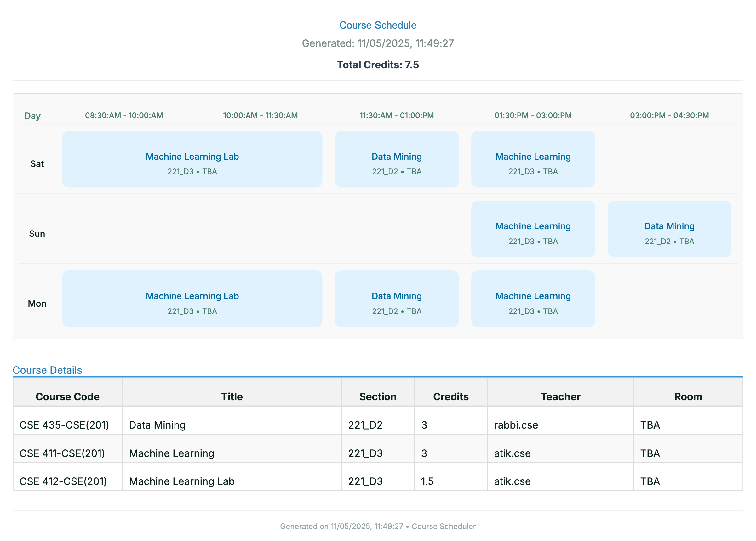
Task: Open the Course Schedule link
Action: coord(377,25)
